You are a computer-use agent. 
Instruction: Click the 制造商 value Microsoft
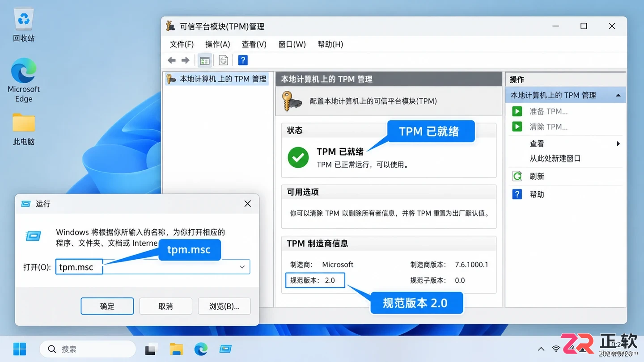(x=338, y=265)
